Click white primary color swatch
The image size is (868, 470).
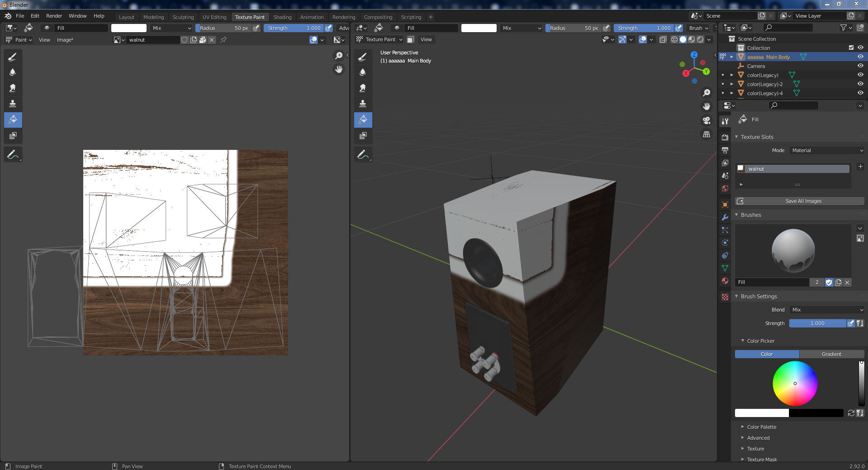point(762,413)
